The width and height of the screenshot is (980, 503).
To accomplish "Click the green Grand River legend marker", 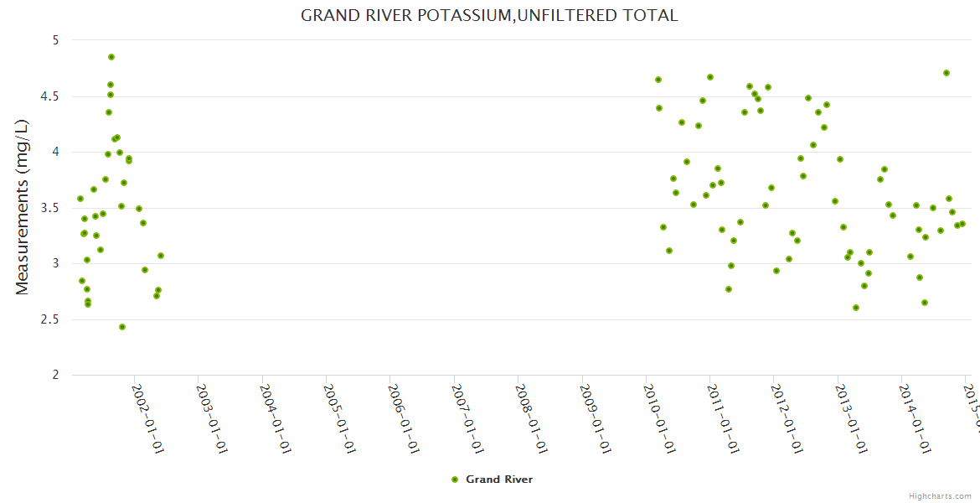I will pyautogui.click(x=455, y=480).
